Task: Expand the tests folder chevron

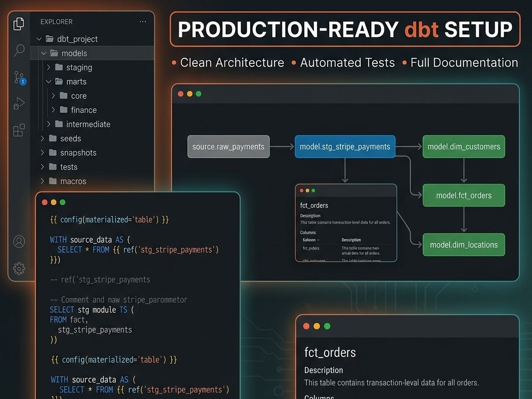Action: click(43, 167)
